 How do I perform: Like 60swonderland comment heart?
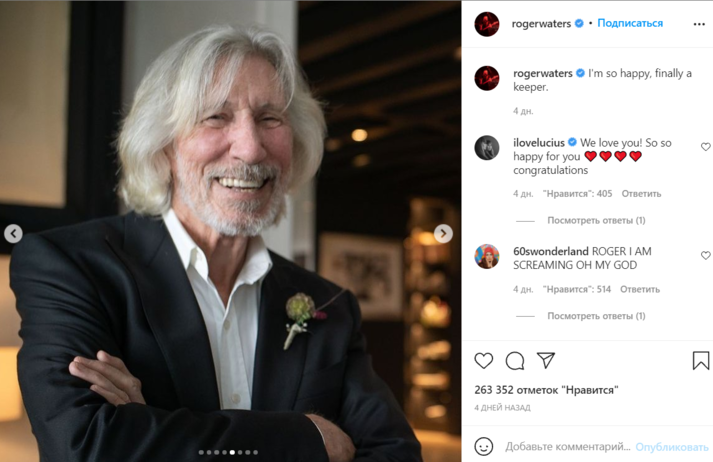point(705,256)
